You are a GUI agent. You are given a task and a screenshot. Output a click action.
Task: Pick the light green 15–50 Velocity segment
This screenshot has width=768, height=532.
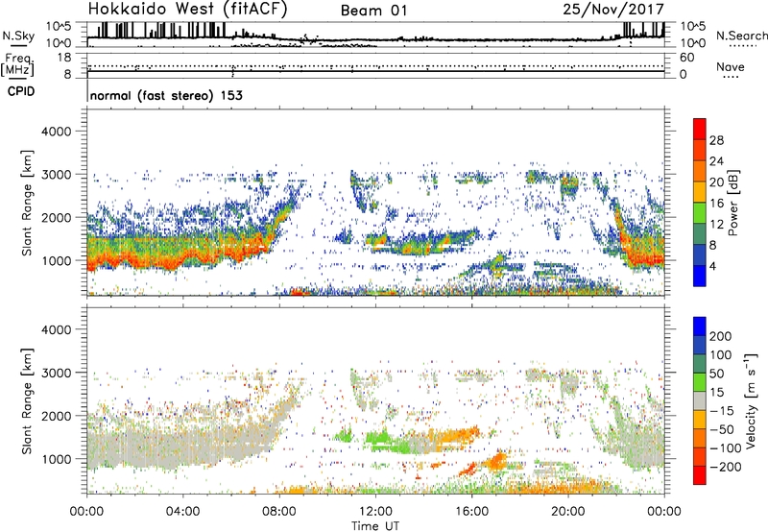point(700,382)
